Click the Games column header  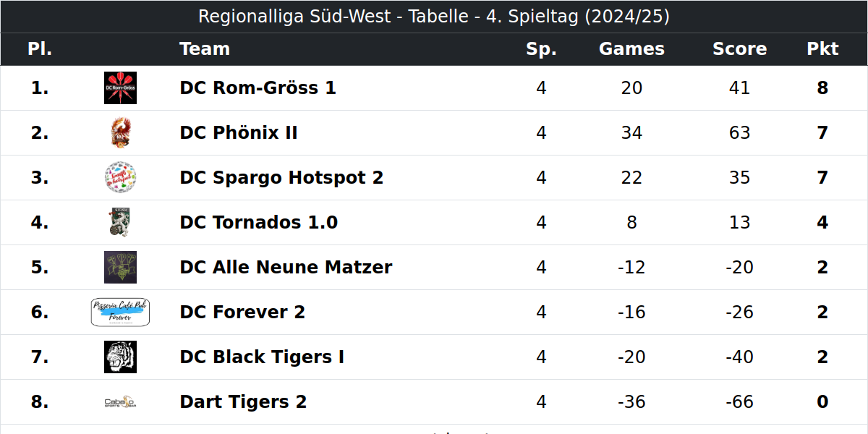click(631, 49)
